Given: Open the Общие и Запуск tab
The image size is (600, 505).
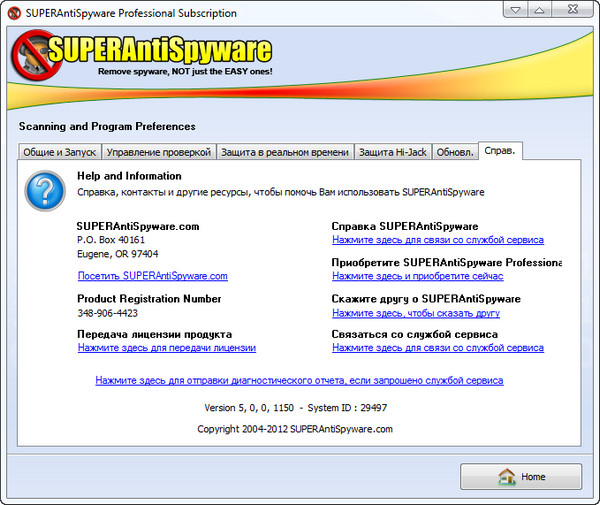Looking at the screenshot, I should (x=59, y=152).
